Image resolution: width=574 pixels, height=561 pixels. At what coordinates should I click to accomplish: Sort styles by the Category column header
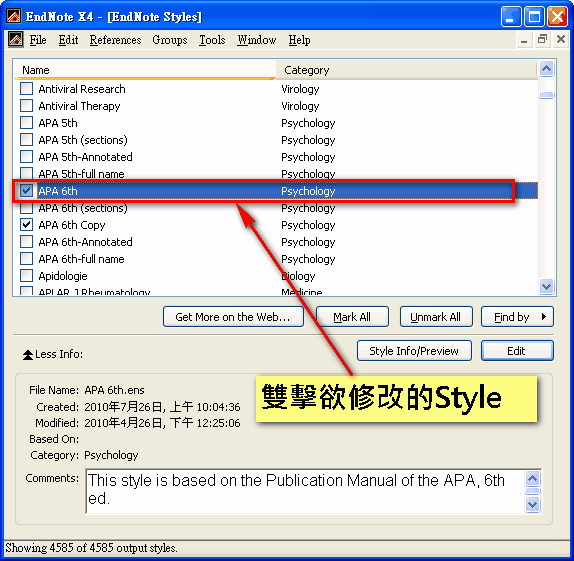click(406, 70)
